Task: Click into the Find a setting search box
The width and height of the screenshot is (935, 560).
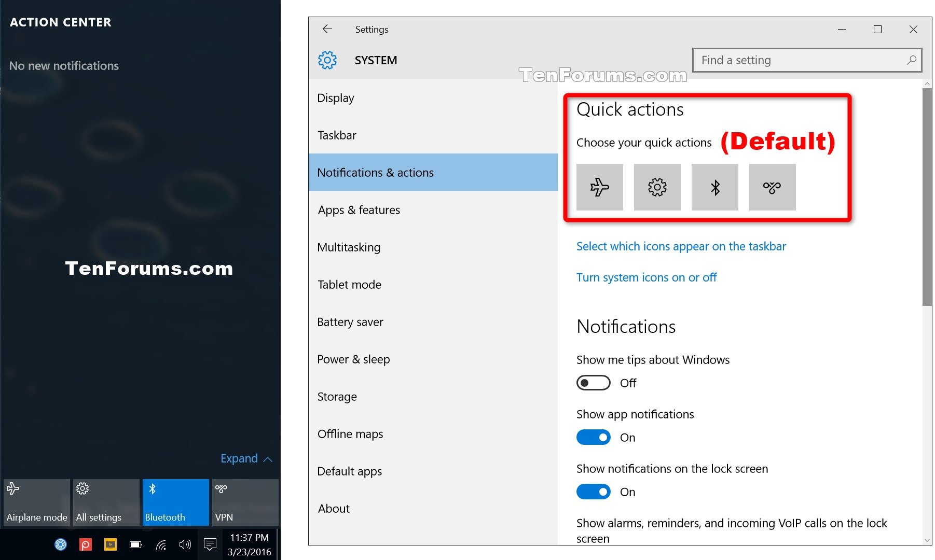Action: (x=807, y=60)
